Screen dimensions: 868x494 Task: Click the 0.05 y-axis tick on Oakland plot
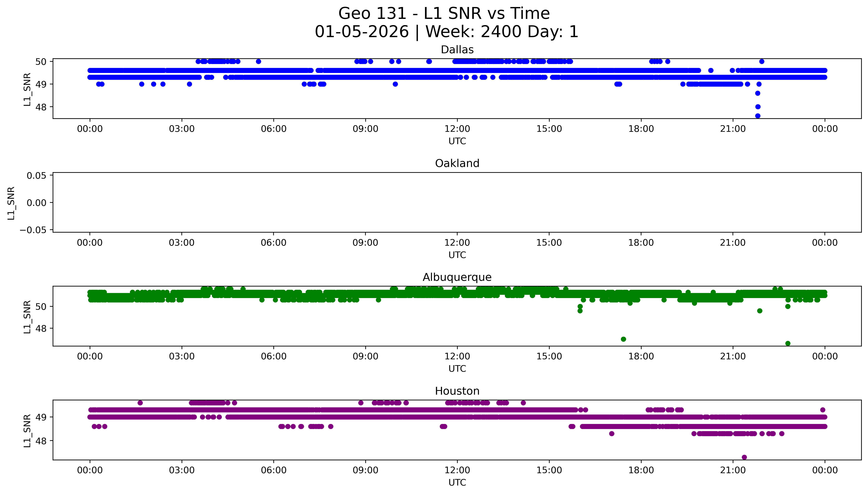(36, 176)
